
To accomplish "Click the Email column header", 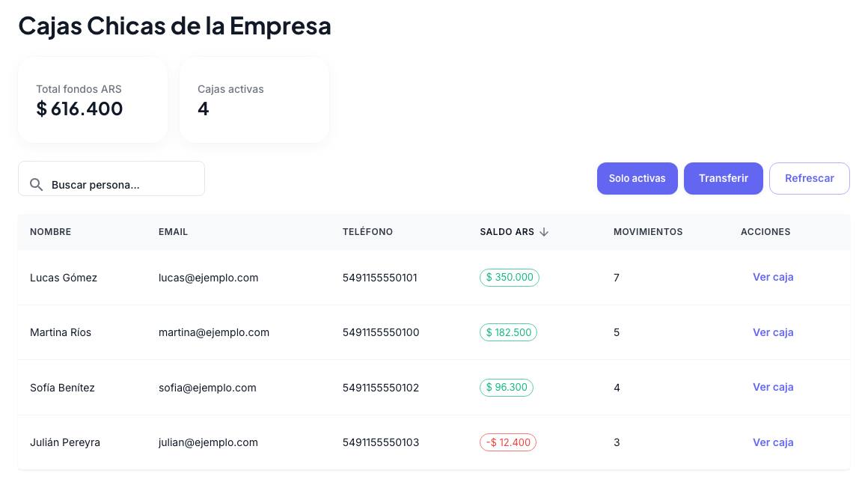I will click(x=174, y=232).
